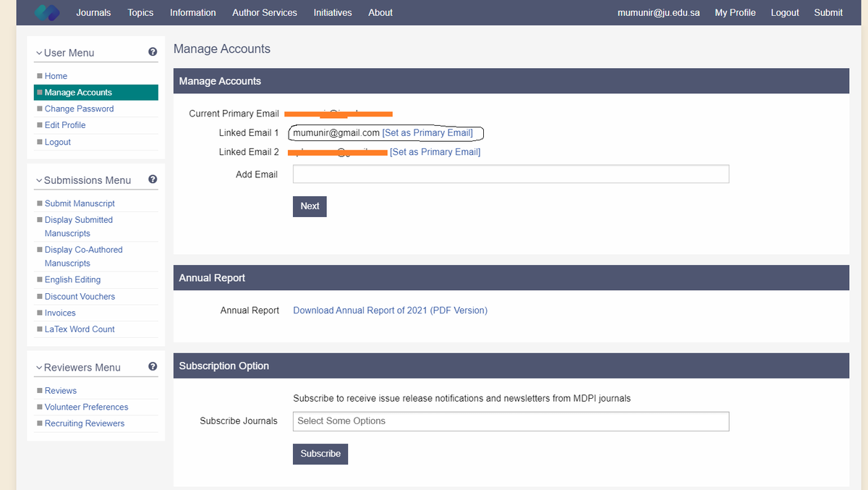
Task: Click the Manage Accounts page heading
Action: [x=222, y=49]
